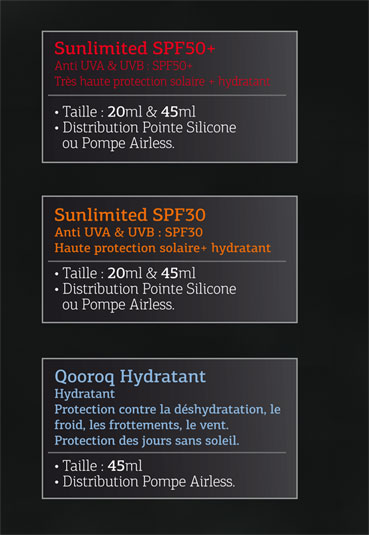Click 'Protection contre la déshydratation, le' text
Image resolution: width=369 pixels, height=535 pixels.
(167, 409)
